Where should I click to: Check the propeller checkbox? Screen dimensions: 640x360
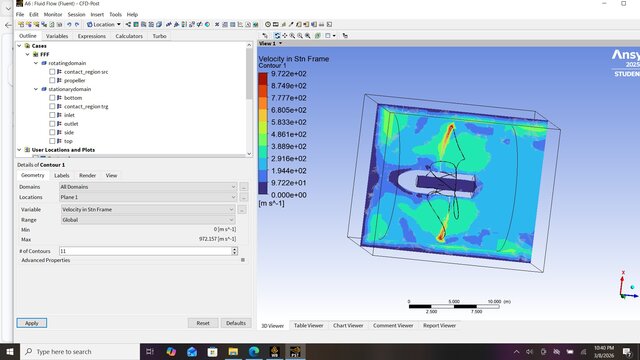(52, 80)
